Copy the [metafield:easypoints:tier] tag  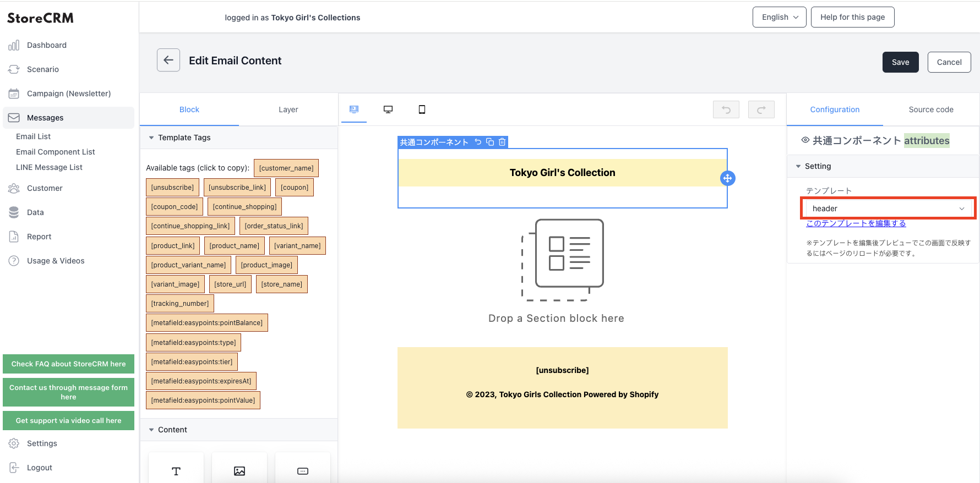[192, 362]
